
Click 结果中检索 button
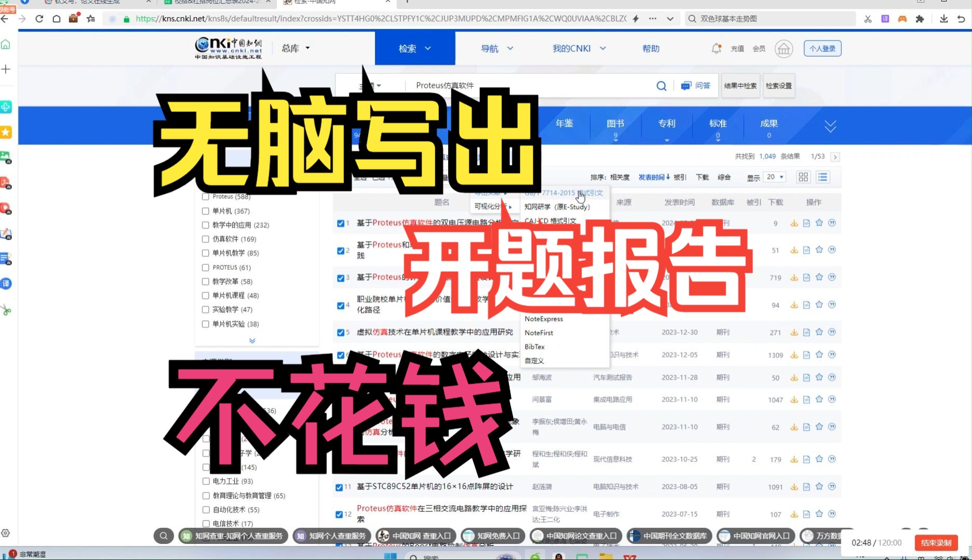pyautogui.click(x=740, y=86)
